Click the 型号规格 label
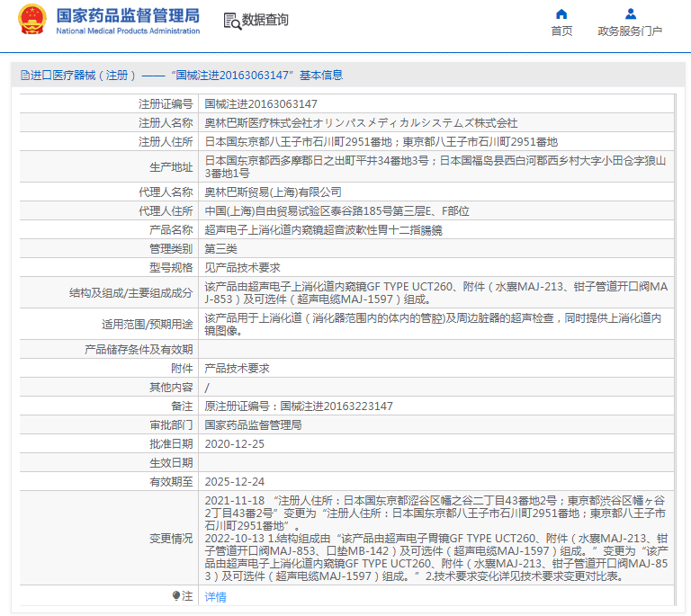This screenshot has height=616, width=691. point(171,268)
